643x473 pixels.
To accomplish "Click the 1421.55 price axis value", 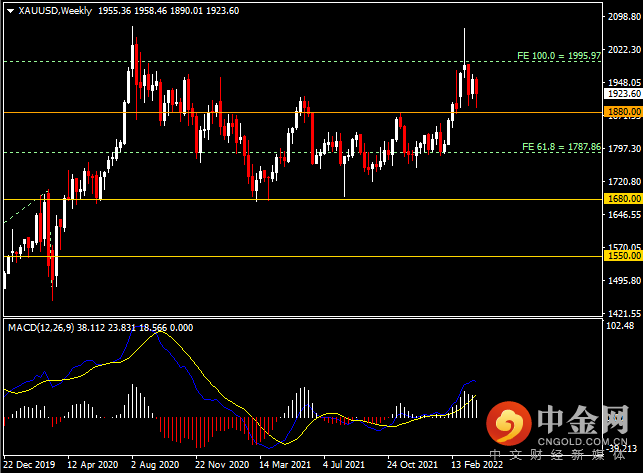I will pyautogui.click(x=624, y=313).
